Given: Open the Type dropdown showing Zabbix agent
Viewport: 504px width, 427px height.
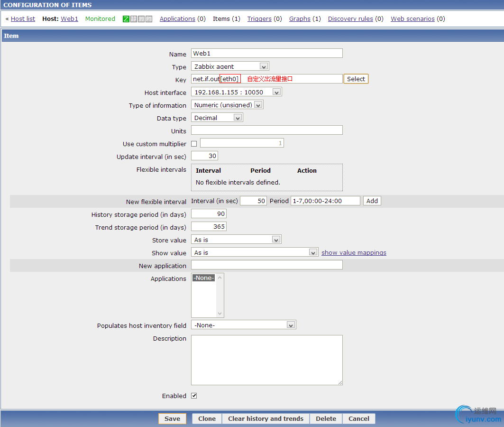Looking at the screenshot, I should coord(230,66).
